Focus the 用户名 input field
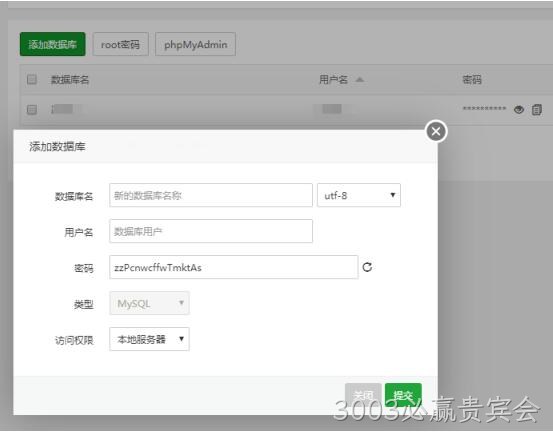 [x=211, y=231]
